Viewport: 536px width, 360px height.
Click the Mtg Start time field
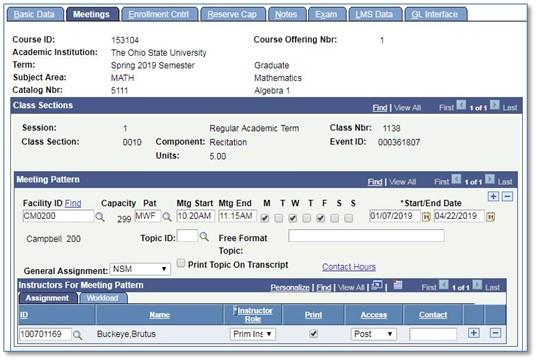coord(196,216)
